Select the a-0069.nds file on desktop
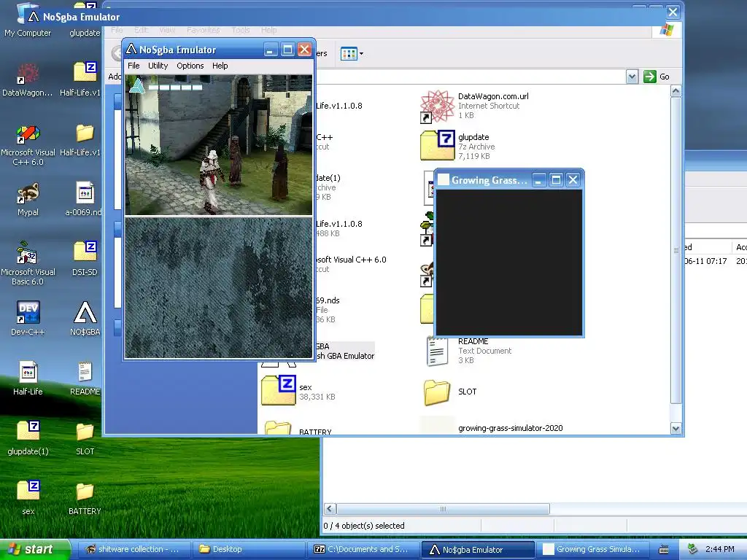 click(85, 199)
